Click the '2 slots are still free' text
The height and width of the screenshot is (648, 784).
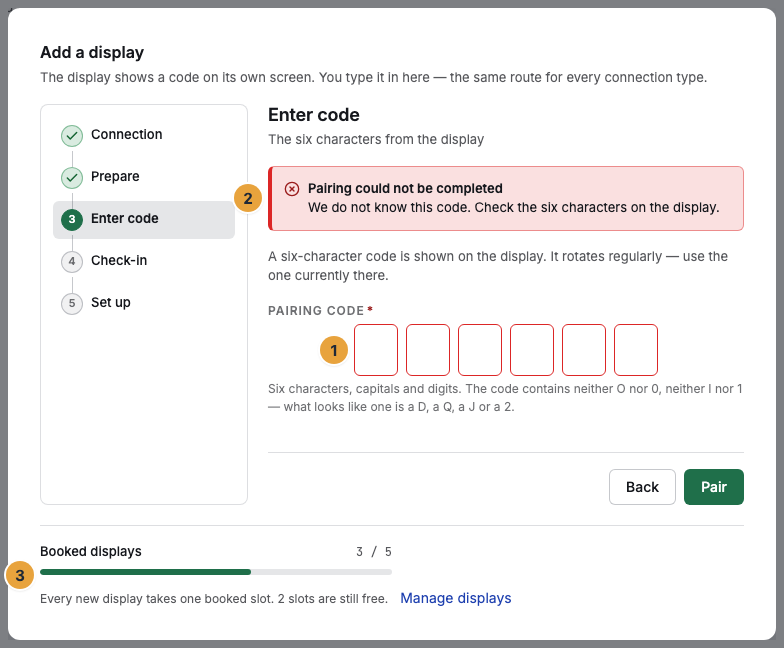point(332,598)
